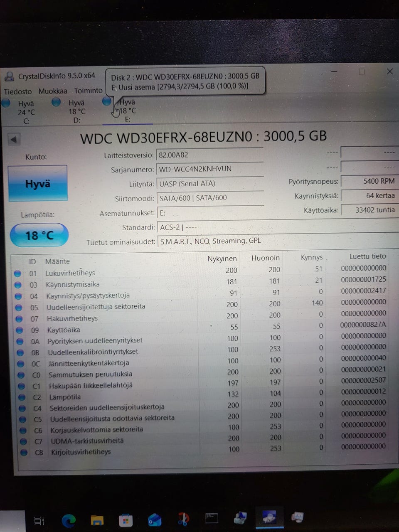The image size is (399, 532).
Task: Click the Käyttöaika value 33402 tuntia
Action: tap(369, 210)
